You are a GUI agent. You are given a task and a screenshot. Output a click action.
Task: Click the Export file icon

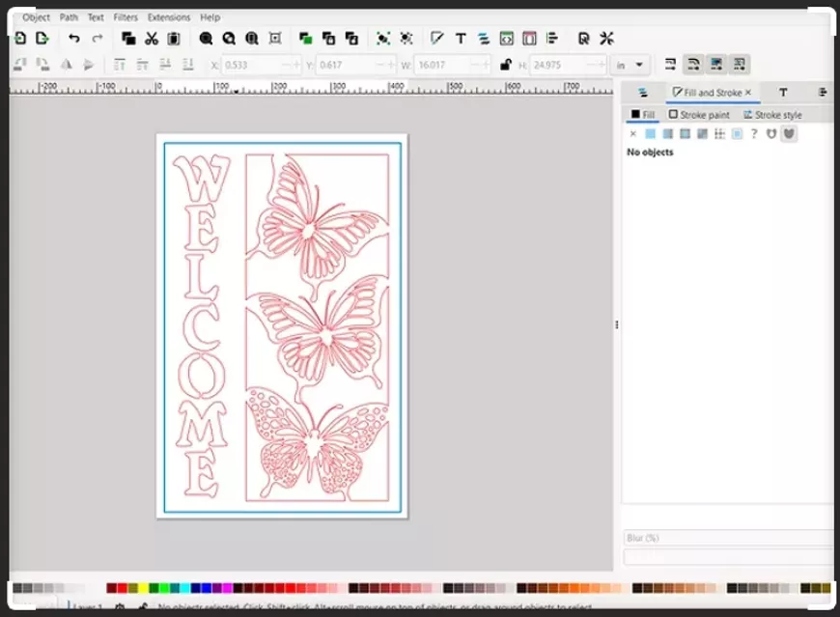pos(42,38)
